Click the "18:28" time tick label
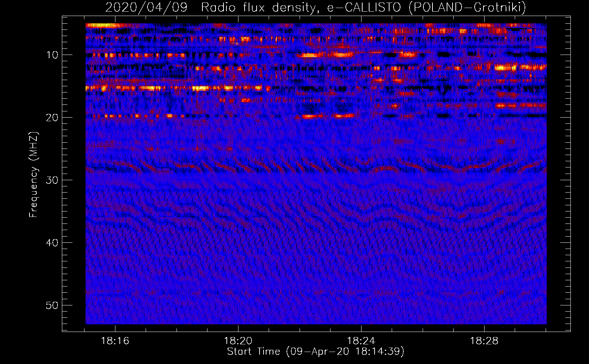The image size is (589, 364). [x=484, y=341]
